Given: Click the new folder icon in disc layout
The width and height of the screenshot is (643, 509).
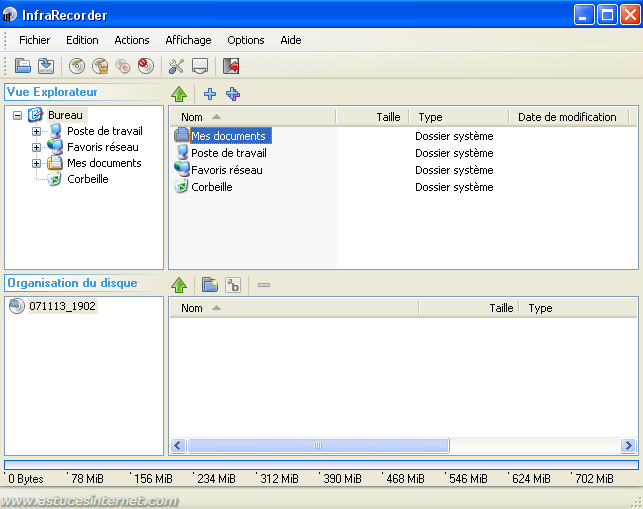Looking at the screenshot, I should [x=210, y=285].
